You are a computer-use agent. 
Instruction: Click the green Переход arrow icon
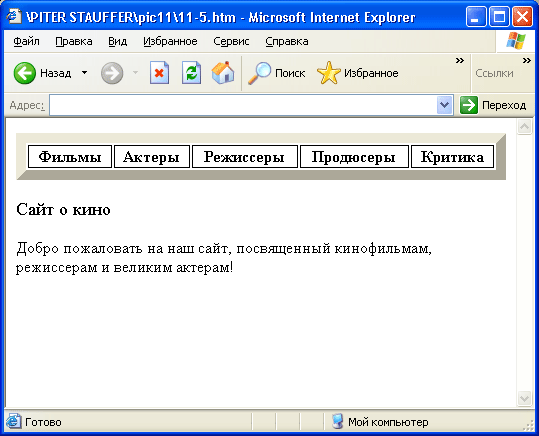tap(469, 105)
